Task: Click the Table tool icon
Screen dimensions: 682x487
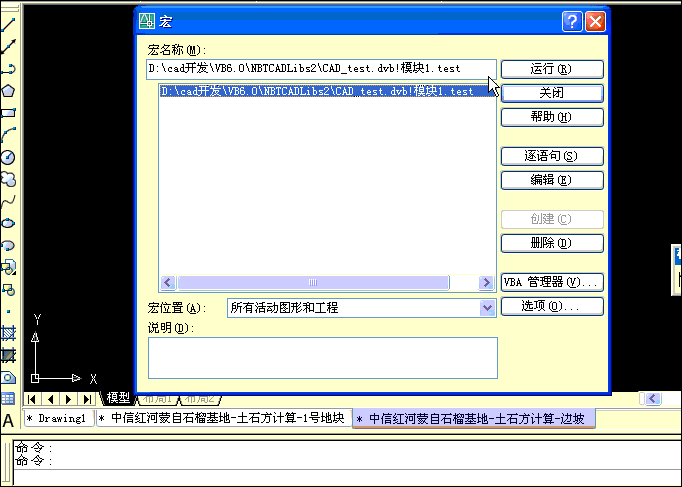Action: [8, 398]
